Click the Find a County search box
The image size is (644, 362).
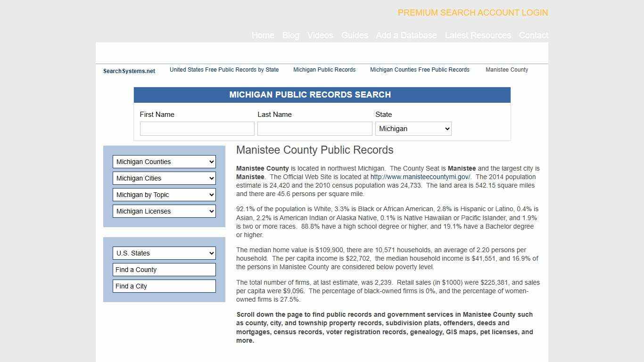(164, 270)
